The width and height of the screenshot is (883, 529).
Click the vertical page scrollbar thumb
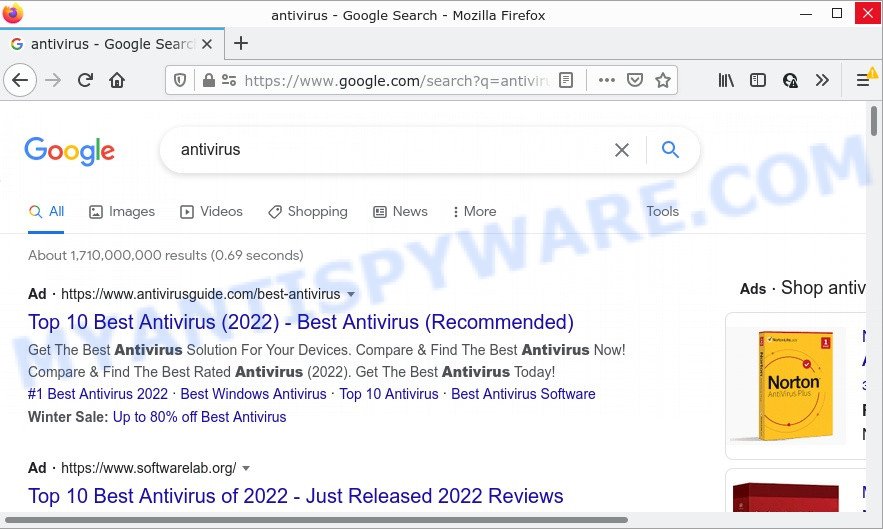(873, 121)
